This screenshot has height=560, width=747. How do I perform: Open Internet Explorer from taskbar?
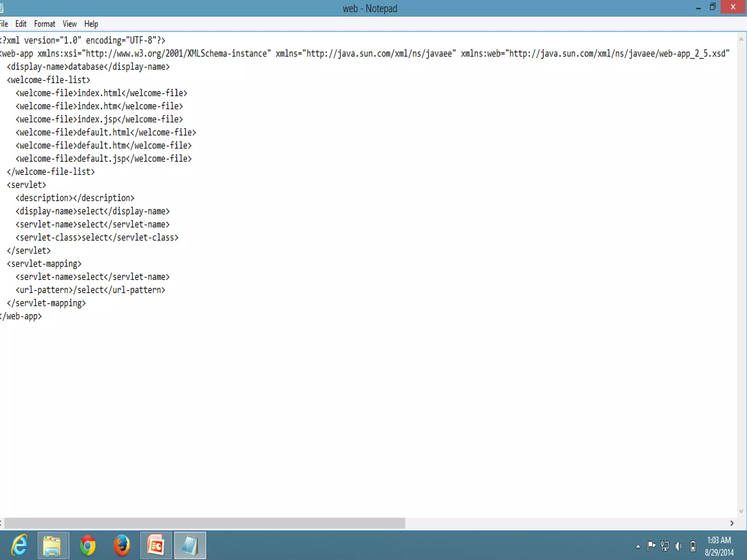pyautogui.click(x=19, y=545)
